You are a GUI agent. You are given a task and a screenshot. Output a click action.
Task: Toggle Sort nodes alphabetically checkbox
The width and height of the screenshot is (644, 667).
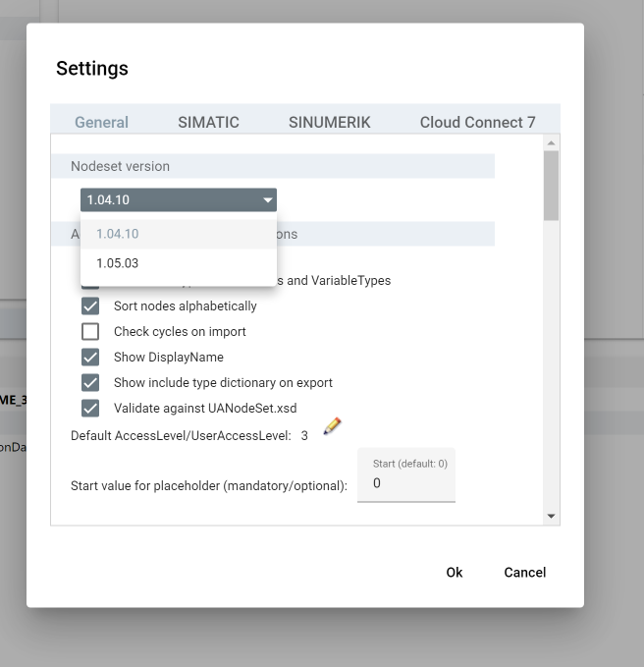[90, 306]
